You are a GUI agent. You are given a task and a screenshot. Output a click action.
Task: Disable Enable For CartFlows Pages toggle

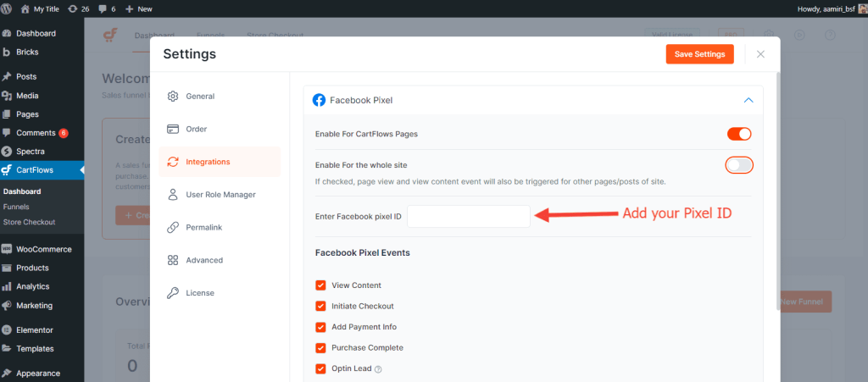[x=739, y=134]
